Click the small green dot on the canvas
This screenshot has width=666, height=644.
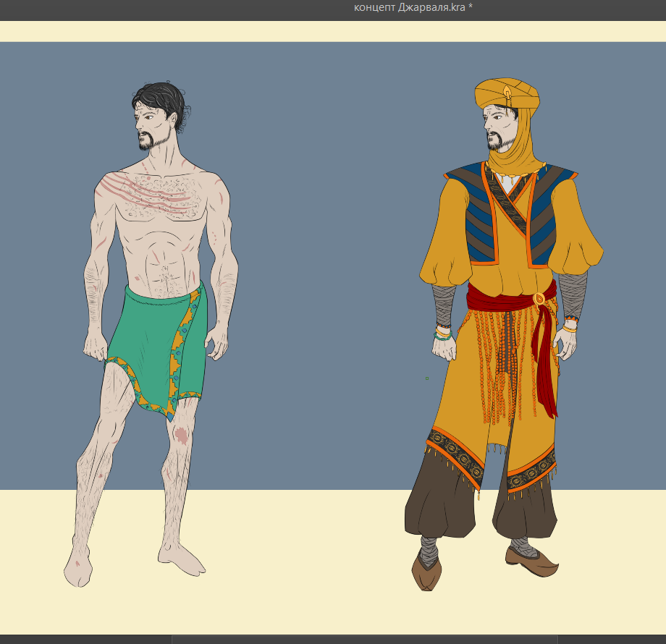click(x=427, y=378)
